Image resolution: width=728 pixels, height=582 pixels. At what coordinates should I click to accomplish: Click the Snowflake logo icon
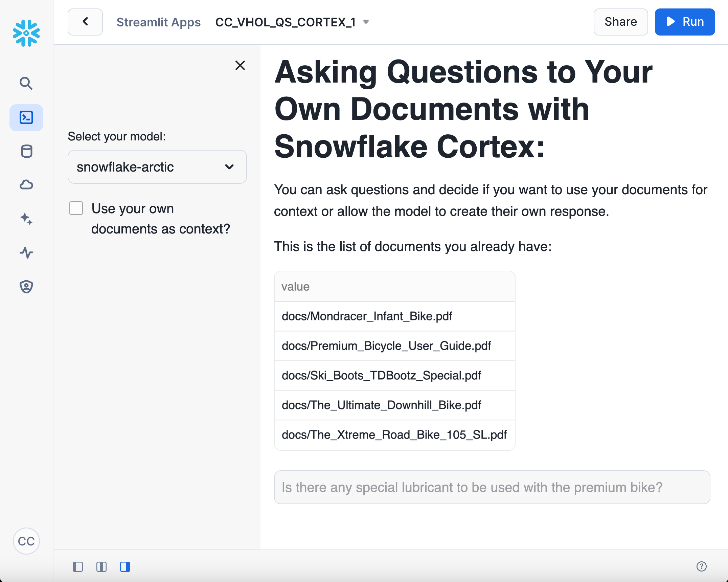[x=26, y=33]
